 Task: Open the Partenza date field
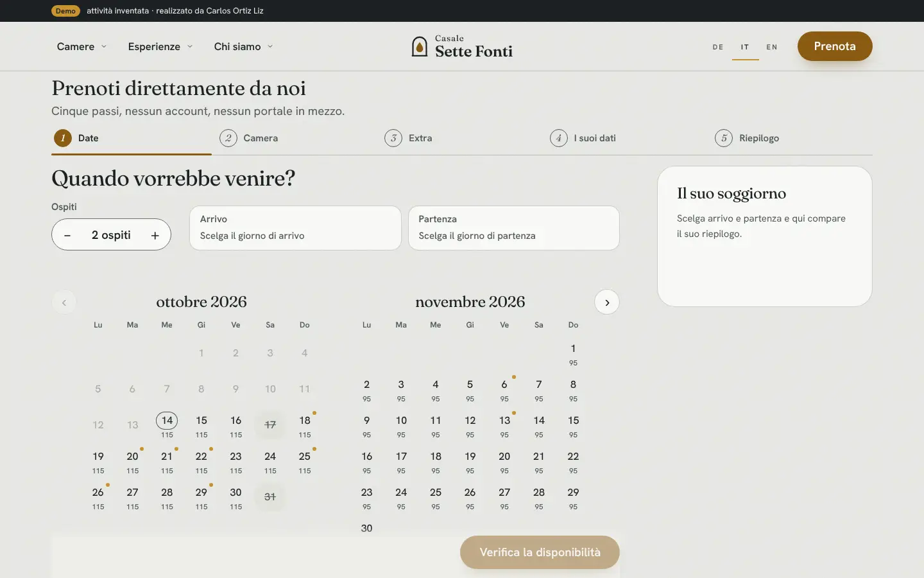click(x=514, y=228)
